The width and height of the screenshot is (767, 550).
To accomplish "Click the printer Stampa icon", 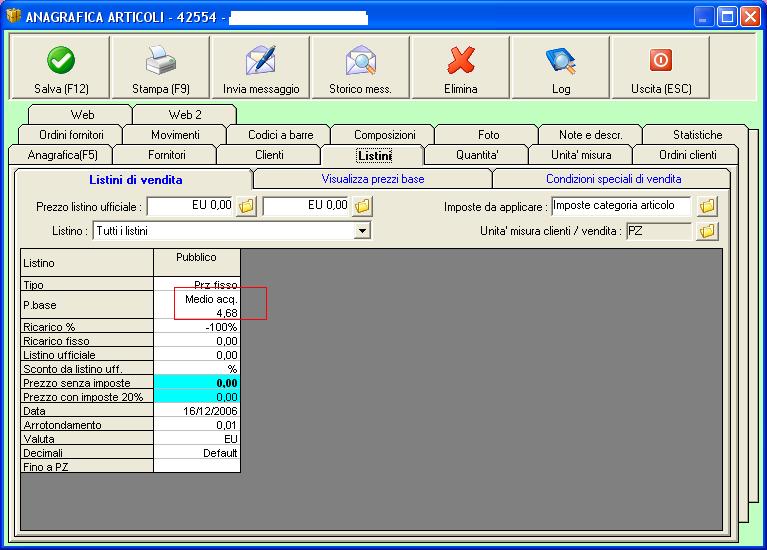I will (x=160, y=60).
